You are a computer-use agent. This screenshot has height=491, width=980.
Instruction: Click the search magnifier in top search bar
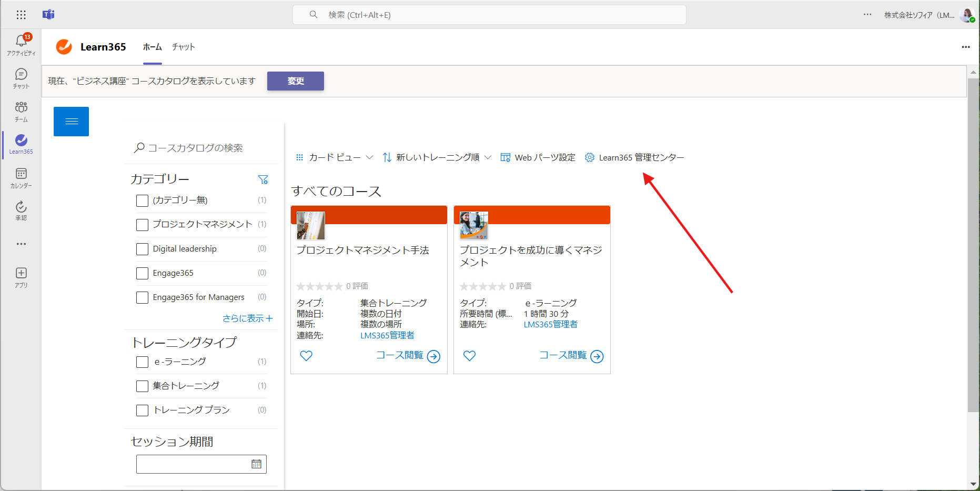pyautogui.click(x=314, y=15)
